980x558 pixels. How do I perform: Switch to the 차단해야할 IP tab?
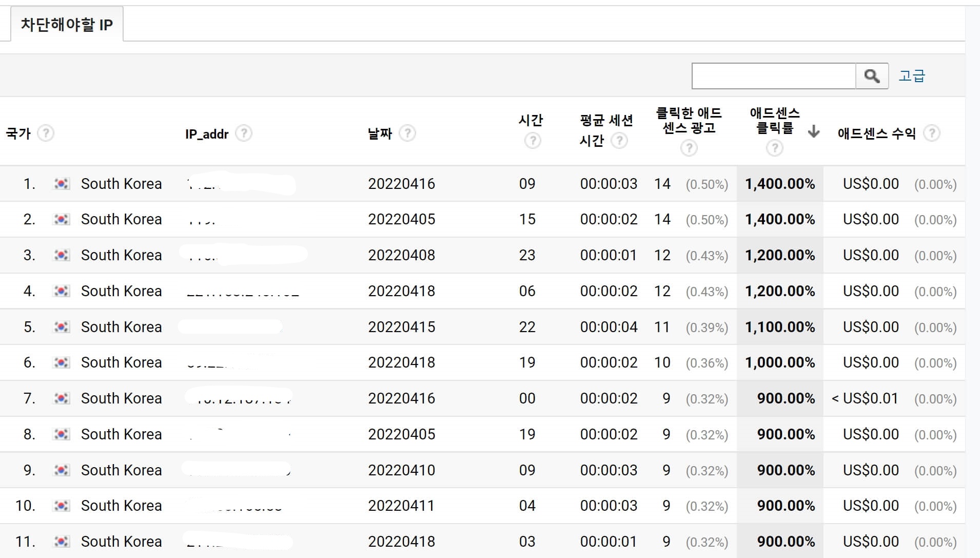(x=66, y=24)
